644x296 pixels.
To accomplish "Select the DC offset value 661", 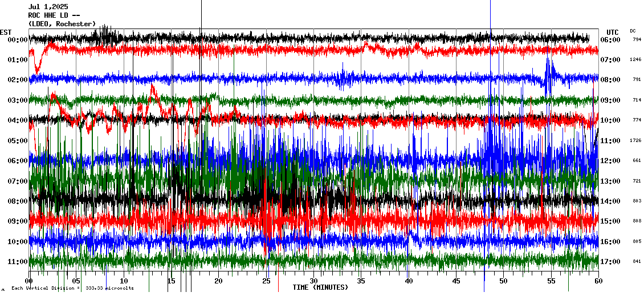I will [637, 161].
